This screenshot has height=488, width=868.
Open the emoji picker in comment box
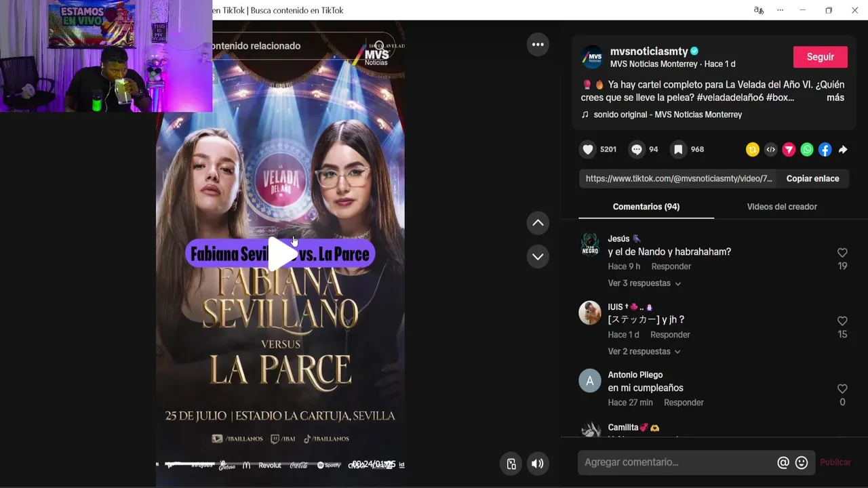[x=802, y=462]
